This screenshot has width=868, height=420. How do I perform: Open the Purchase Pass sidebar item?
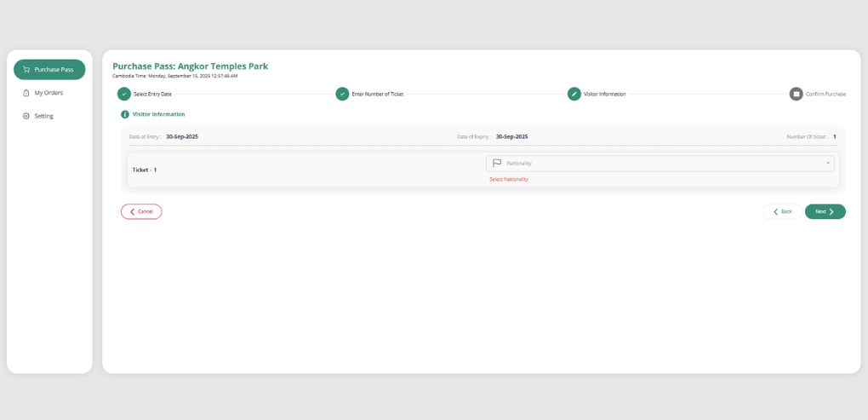(49, 70)
